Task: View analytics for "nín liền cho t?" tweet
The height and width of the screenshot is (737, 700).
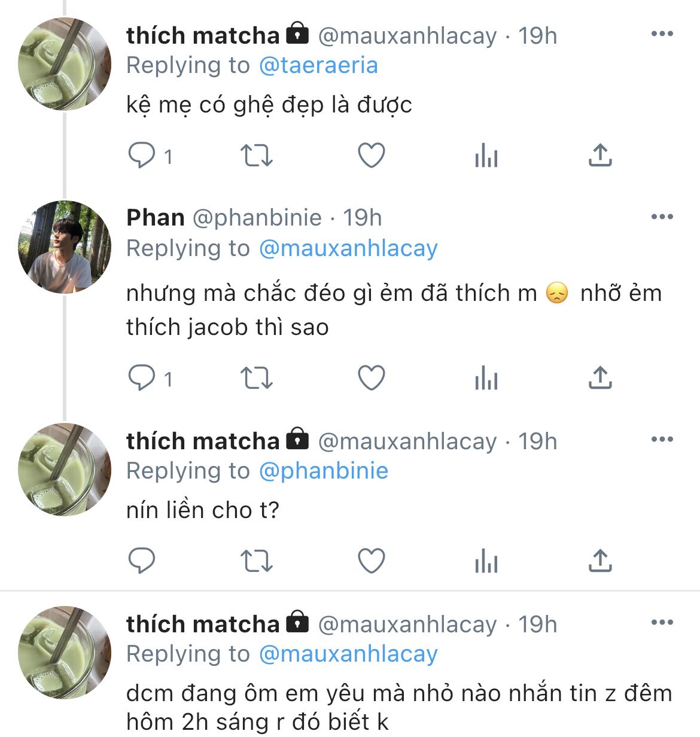Action: tap(486, 561)
